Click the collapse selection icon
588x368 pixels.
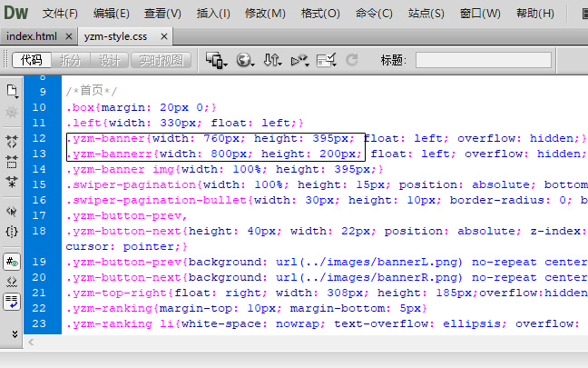13,162
